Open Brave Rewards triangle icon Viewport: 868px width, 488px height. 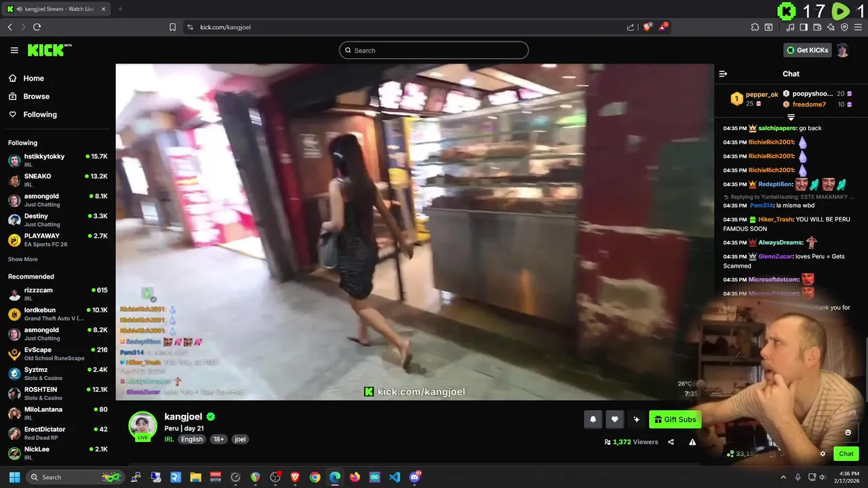pos(664,27)
